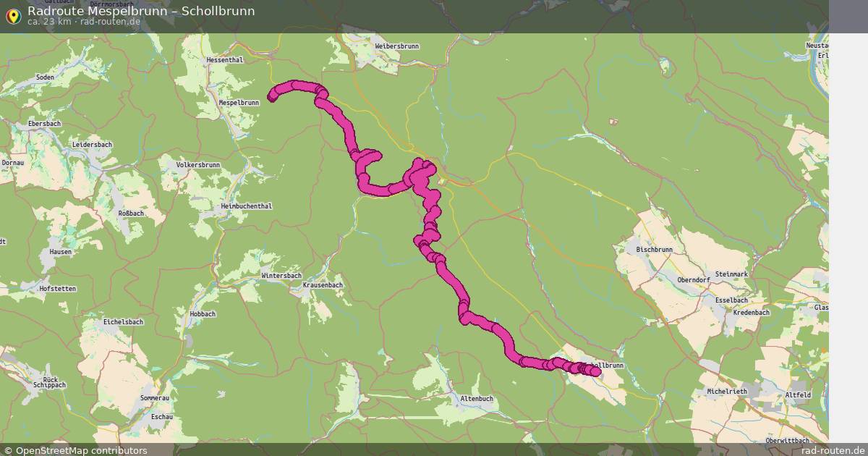Image resolution: width=868 pixels, height=456 pixels.
Task: Click the ca. 23 km subtitle text
Action: click(x=49, y=22)
